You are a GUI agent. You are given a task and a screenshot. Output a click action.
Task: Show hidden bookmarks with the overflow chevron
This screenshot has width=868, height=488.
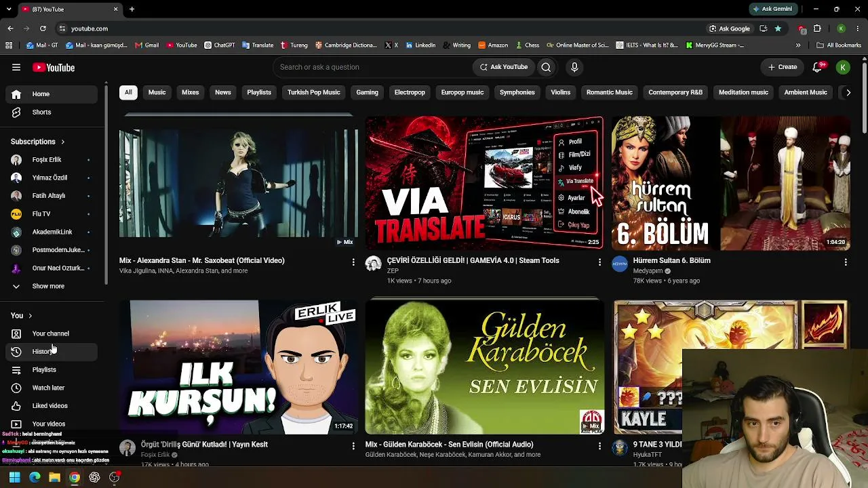click(798, 45)
